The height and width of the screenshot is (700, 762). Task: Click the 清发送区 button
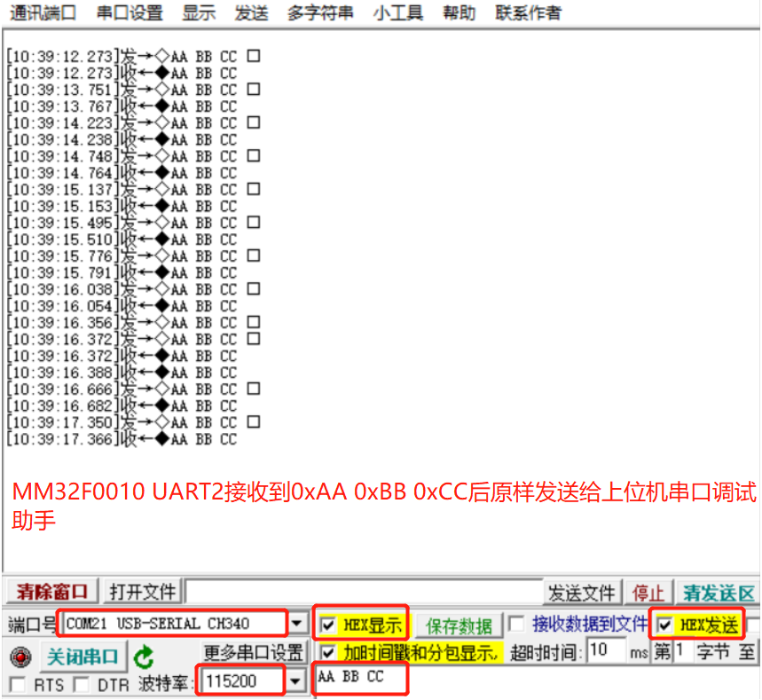719,593
